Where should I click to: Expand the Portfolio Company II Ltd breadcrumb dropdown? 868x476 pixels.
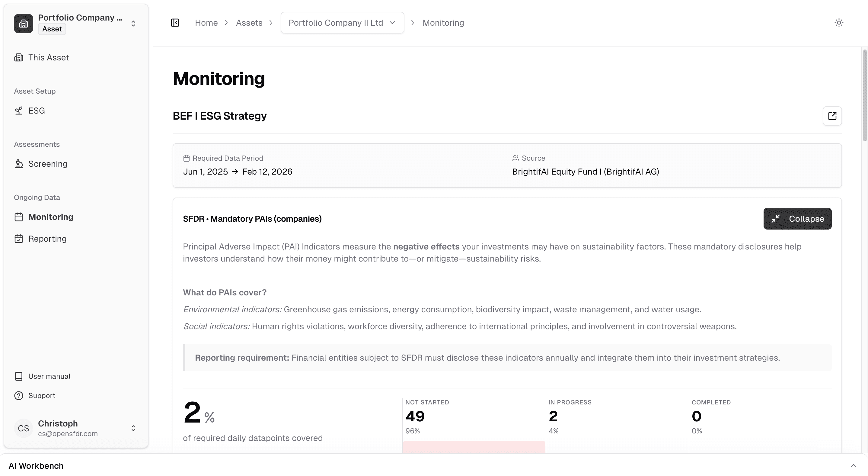pyautogui.click(x=393, y=23)
